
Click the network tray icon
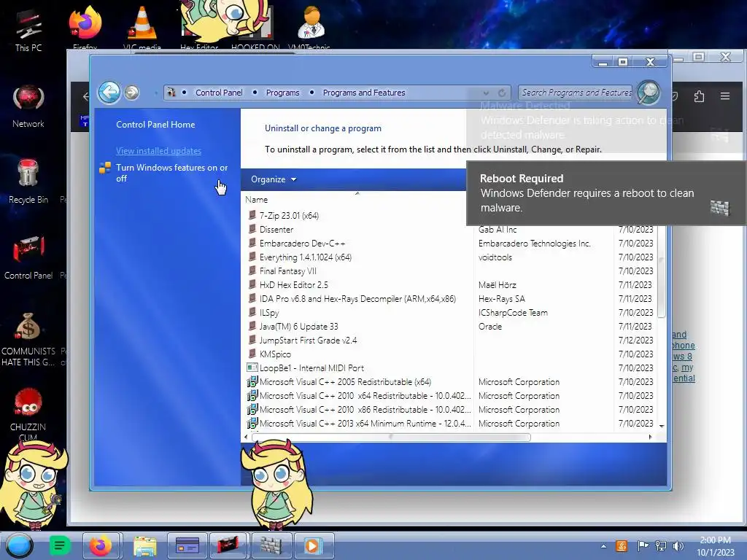tap(661, 546)
